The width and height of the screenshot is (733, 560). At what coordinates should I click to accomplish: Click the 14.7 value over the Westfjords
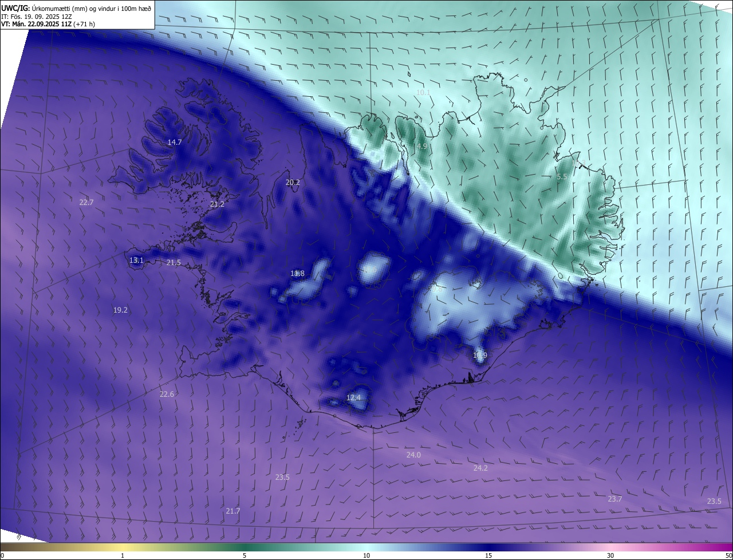(175, 142)
